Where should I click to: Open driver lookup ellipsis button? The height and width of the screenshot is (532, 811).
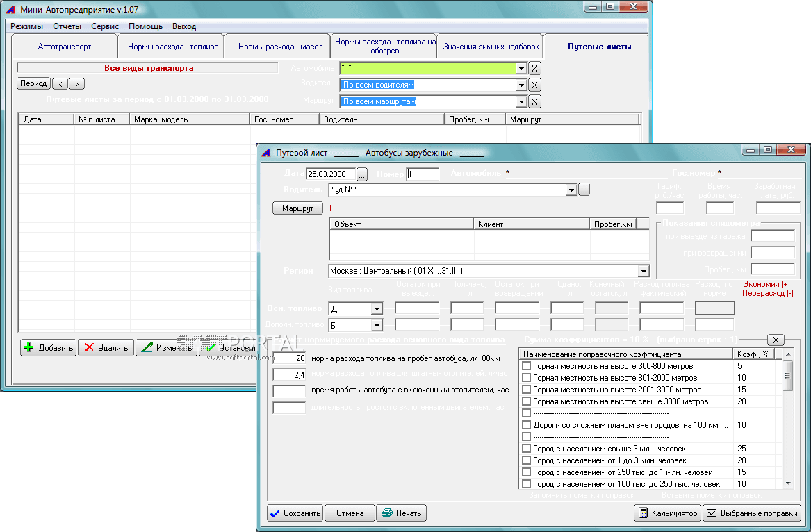(x=584, y=190)
